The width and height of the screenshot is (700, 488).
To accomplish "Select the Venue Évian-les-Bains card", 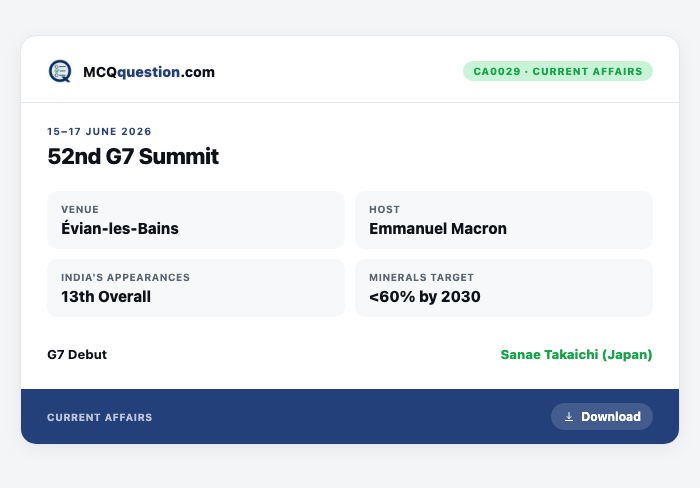I will coord(196,220).
